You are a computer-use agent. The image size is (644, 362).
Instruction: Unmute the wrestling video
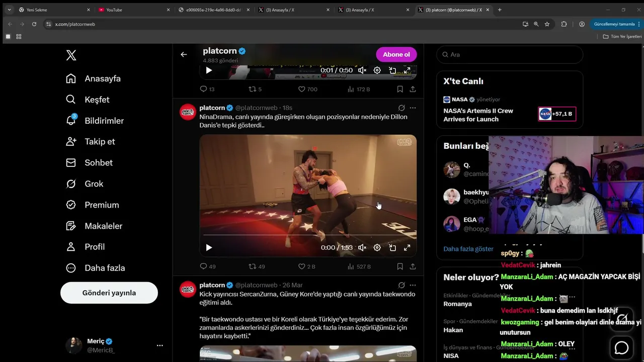362,247
